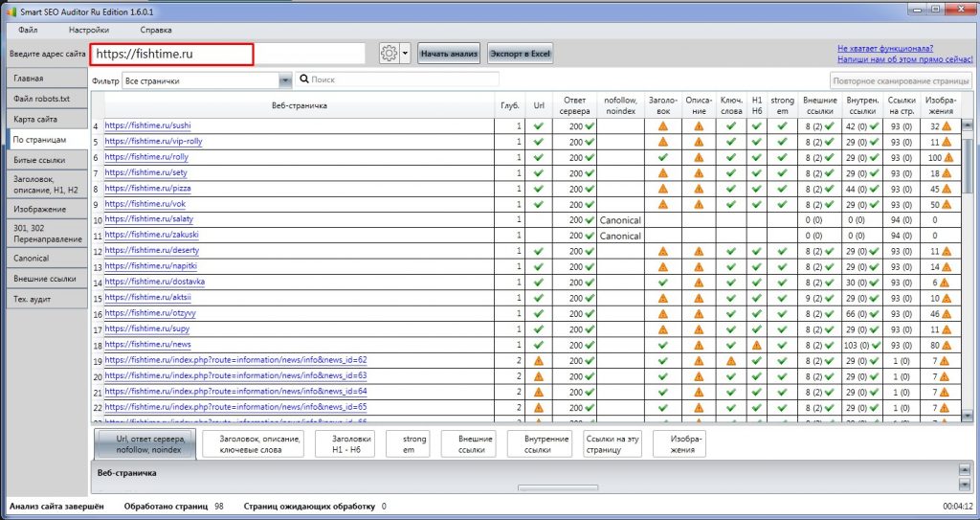The width and height of the screenshot is (980, 520).
Task: Click Описание warning icon in pizza row
Action: pyautogui.click(x=699, y=189)
